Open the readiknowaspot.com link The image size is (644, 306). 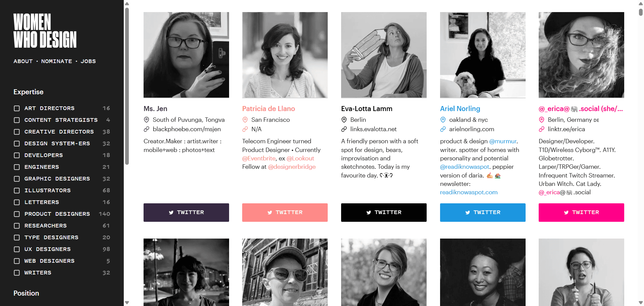pos(469,192)
